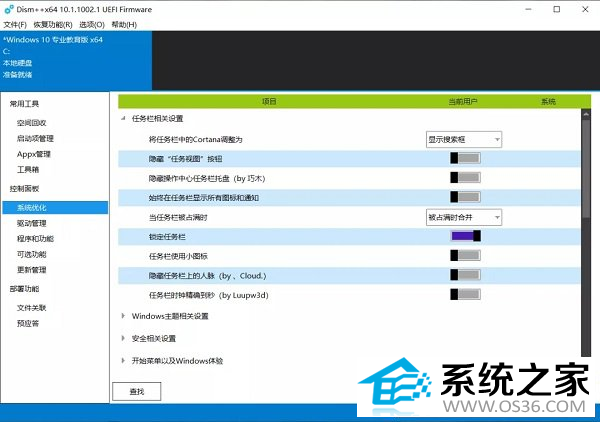
Task: Click the 系统 column header
Action: (x=548, y=102)
